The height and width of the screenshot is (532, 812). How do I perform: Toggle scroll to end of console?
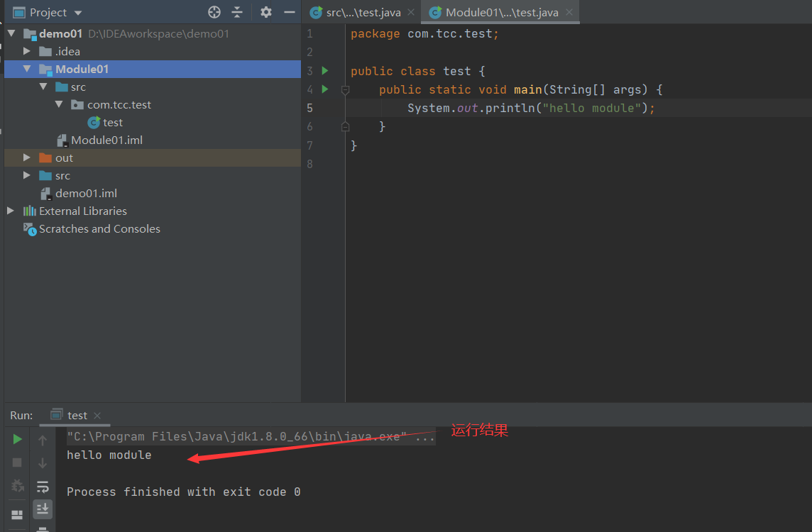coord(43,509)
